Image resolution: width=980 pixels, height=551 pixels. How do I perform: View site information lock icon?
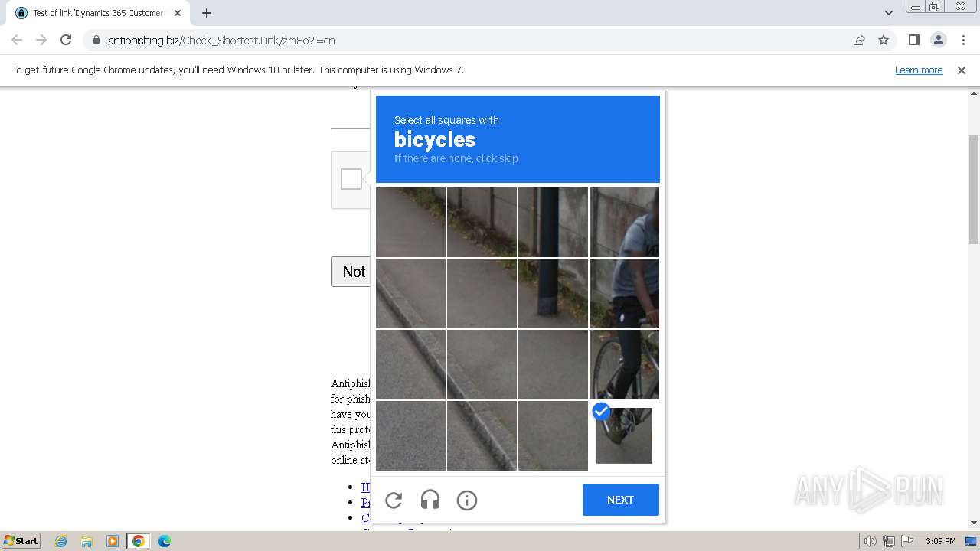[x=96, y=40]
